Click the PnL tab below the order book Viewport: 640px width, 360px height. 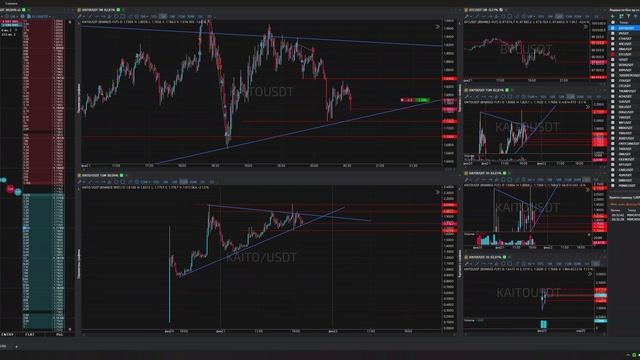click(60, 334)
